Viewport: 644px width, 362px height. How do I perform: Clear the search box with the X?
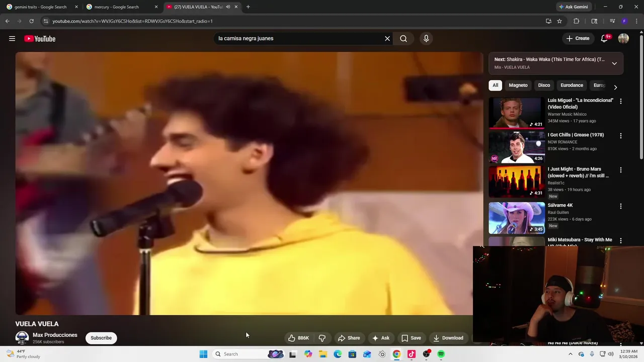(387, 39)
